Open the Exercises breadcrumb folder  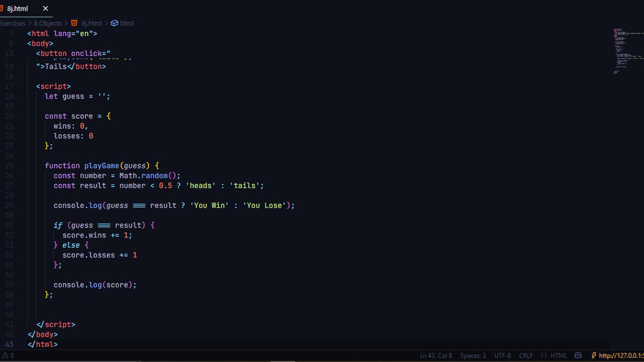tap(12, 23)
